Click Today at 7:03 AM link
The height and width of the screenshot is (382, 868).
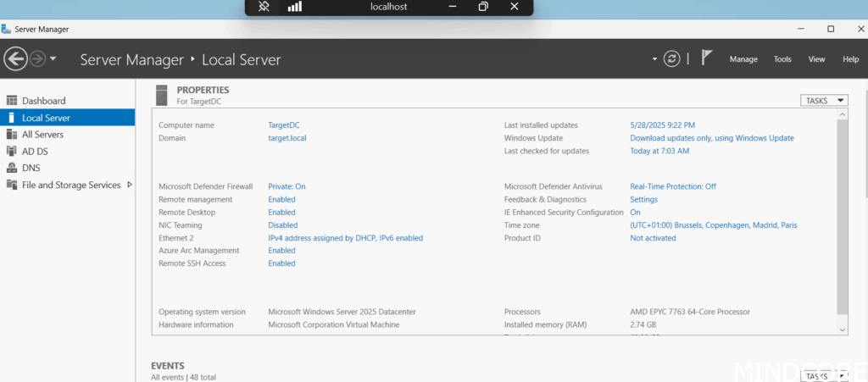(x=659, y=151)
